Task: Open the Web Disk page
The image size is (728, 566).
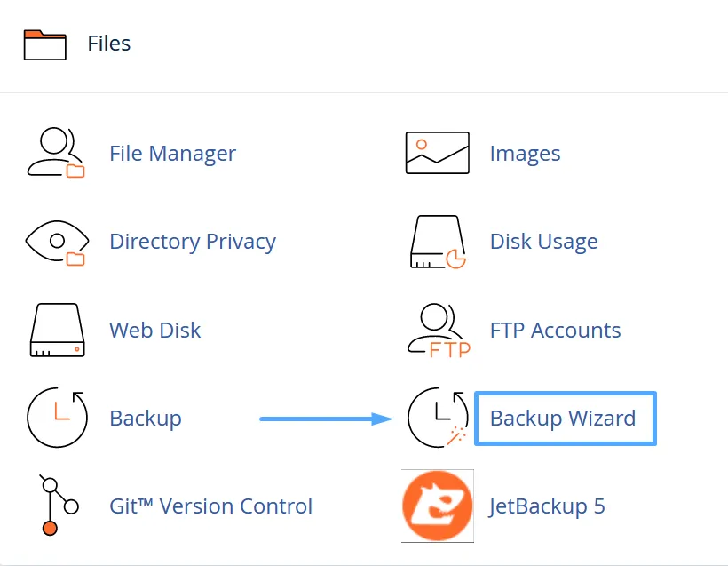Action: pos(154,330)
